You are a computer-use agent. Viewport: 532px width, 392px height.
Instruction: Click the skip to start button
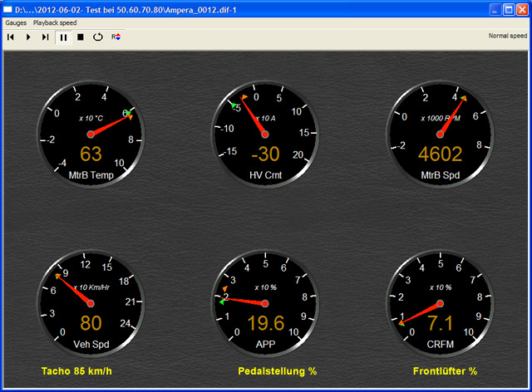point(11,37)
